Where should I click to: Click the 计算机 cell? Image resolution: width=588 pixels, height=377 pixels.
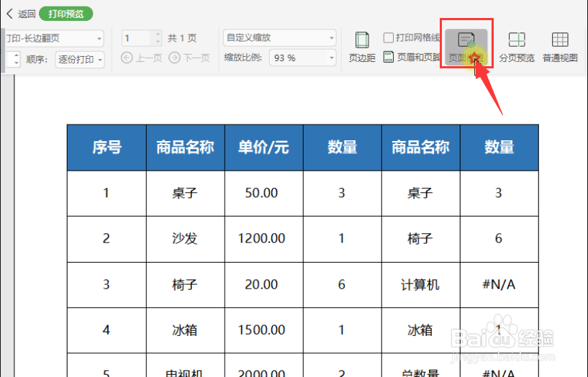[x=421, y=285]
